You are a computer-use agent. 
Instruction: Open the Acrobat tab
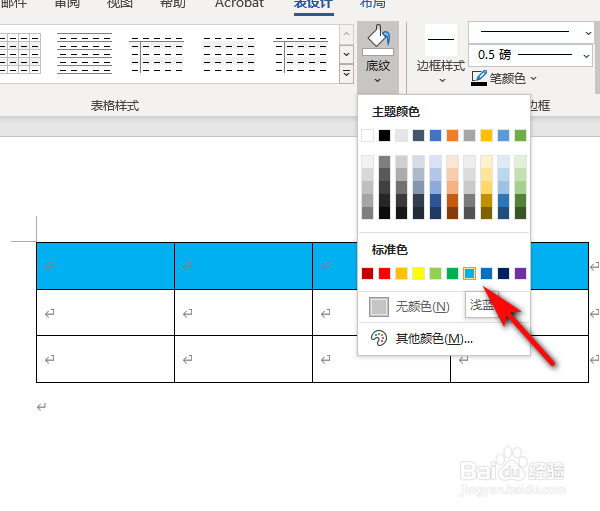(239, 4)
